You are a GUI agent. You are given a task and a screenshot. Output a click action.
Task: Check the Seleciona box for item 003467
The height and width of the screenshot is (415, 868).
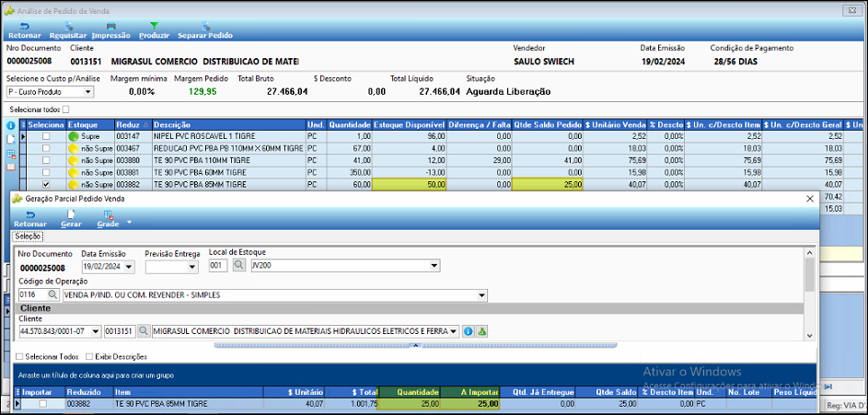46,148
